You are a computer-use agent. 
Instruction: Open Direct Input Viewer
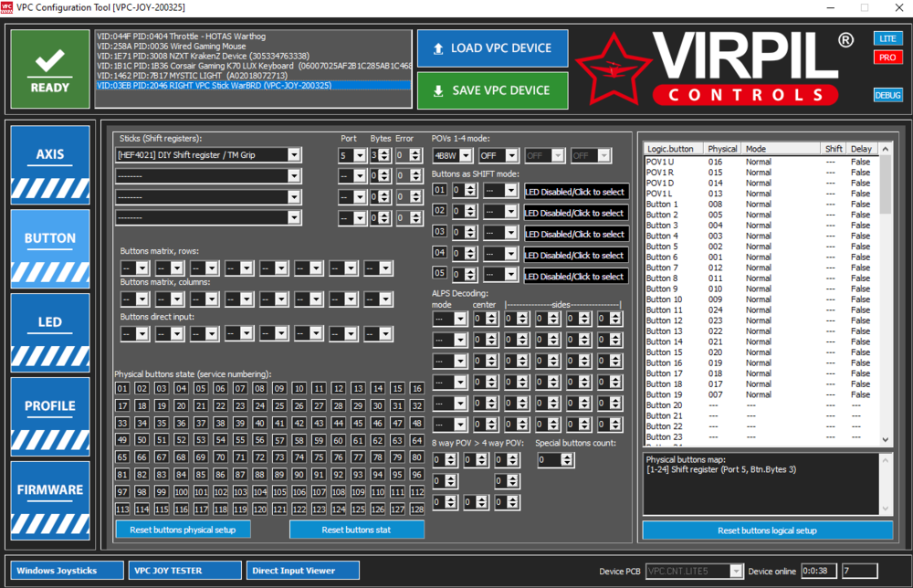(x=303, y=571)
